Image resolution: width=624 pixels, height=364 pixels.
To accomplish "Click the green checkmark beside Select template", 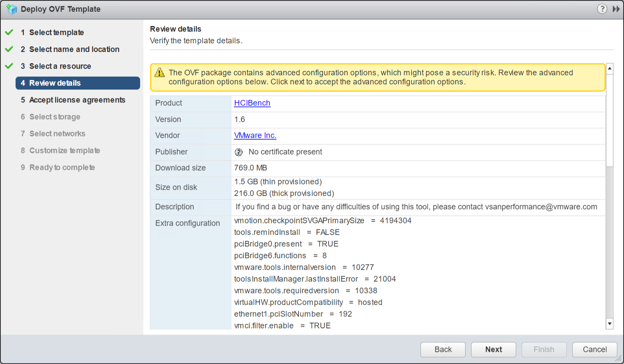I will (x=9, y=32).
